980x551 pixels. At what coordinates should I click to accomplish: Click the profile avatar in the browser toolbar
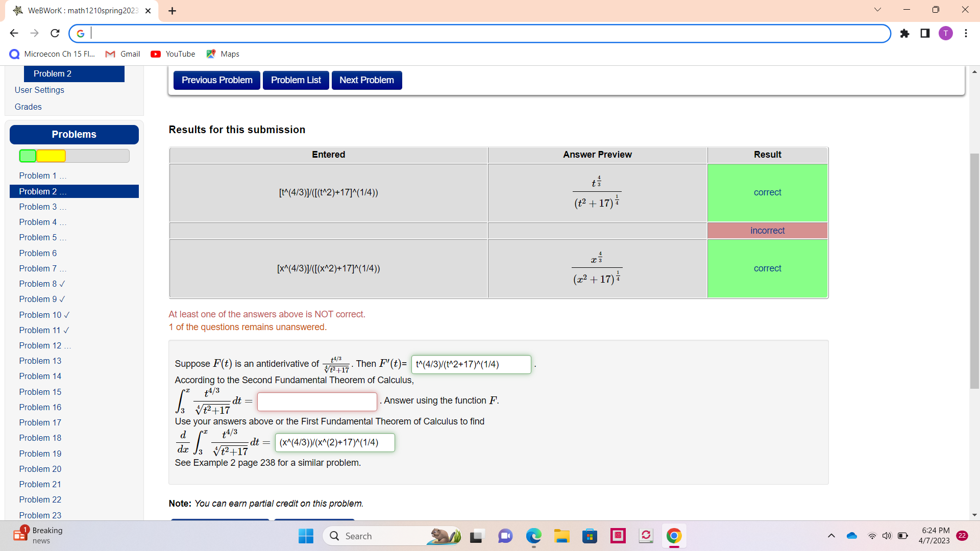pos(946,33)
